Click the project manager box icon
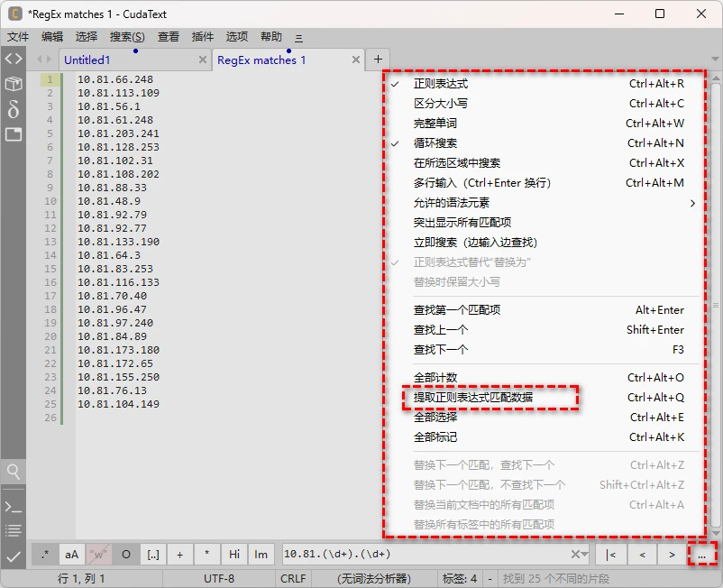The height and width of the screenshot is (588, 723). coord(13,84)
